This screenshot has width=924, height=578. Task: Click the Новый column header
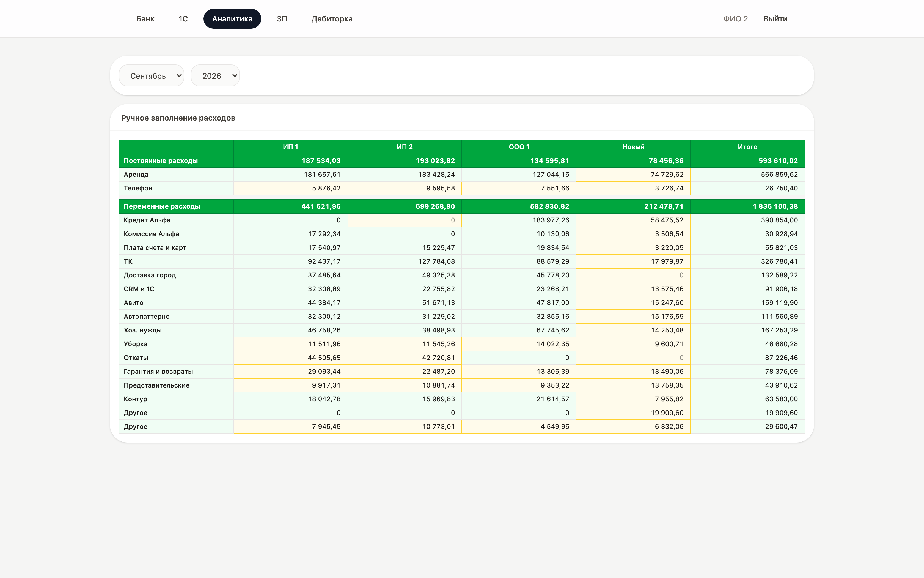(x=633, y=147)
